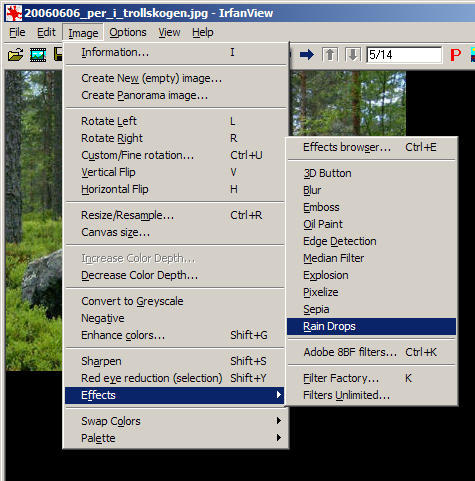This screenshot has width=475, height=481.
Task: Click the Open folder toolbar icon
Action: pyautogui.click(x=16, y=55)
